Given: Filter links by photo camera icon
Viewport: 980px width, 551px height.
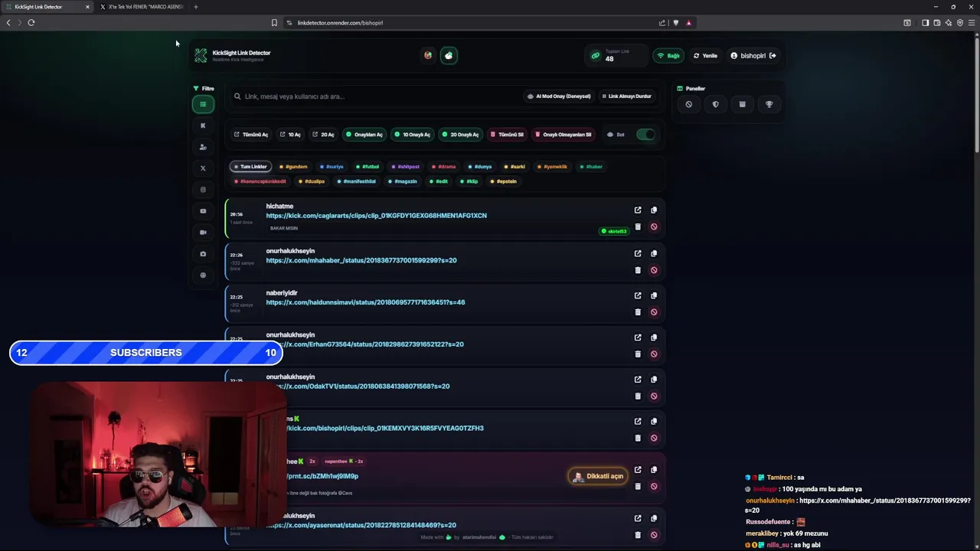Looking at the screenshot, I should [x=203, y=253].
